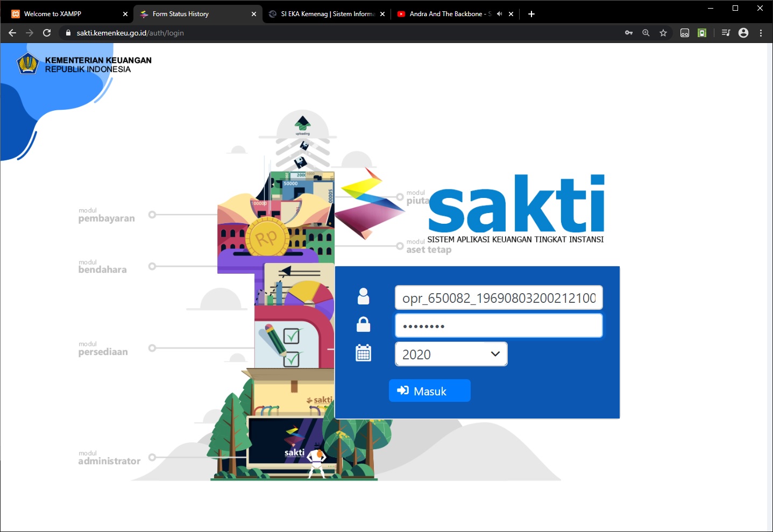Open the saved passwords key icon
The height and width of the screenshot is (532, 773).
[628, 33]
